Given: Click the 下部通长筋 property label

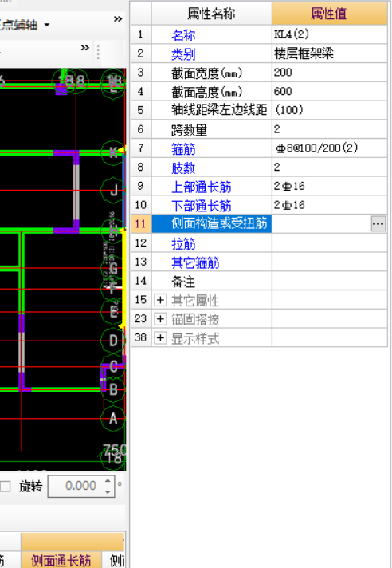Looking at the screenshot, I should point(202,205).
